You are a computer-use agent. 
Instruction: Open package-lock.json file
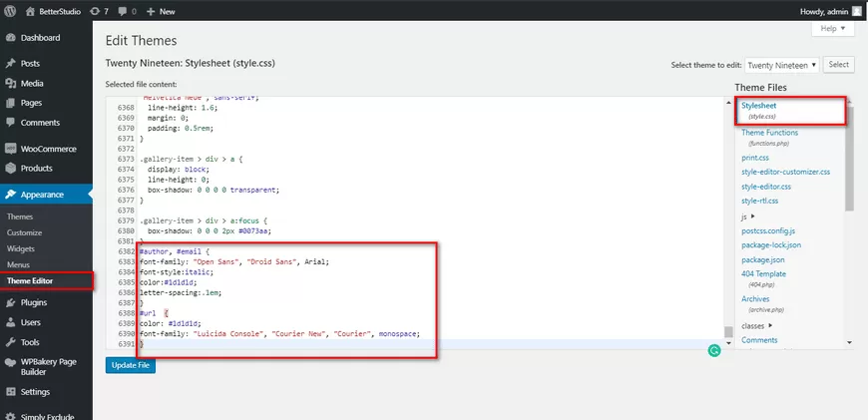click(771, 245)
